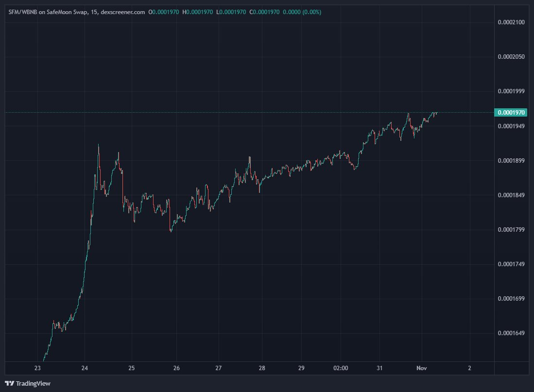The width and height of the screenshot is (534, 392).
Task: Click date label 27 on time axis
Action: click(x=218, y=368)
